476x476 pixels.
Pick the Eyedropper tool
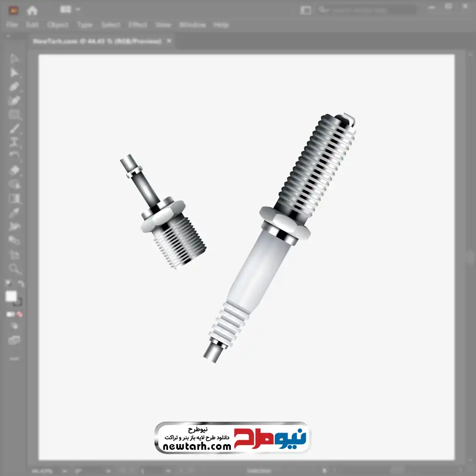click(14, 212)
